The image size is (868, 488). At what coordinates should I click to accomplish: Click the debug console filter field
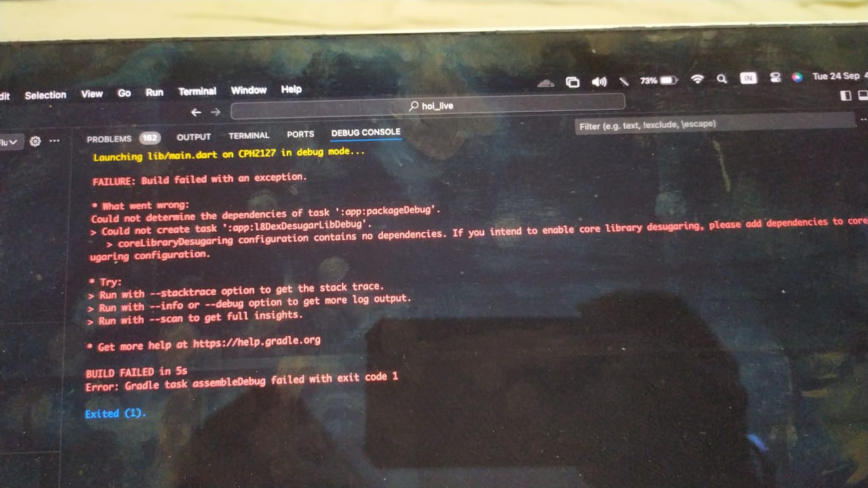point(712,125)
